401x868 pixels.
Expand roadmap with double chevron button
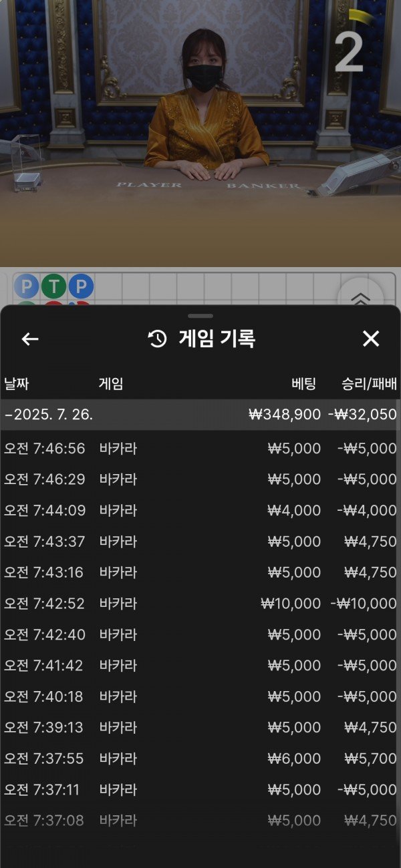361,297
